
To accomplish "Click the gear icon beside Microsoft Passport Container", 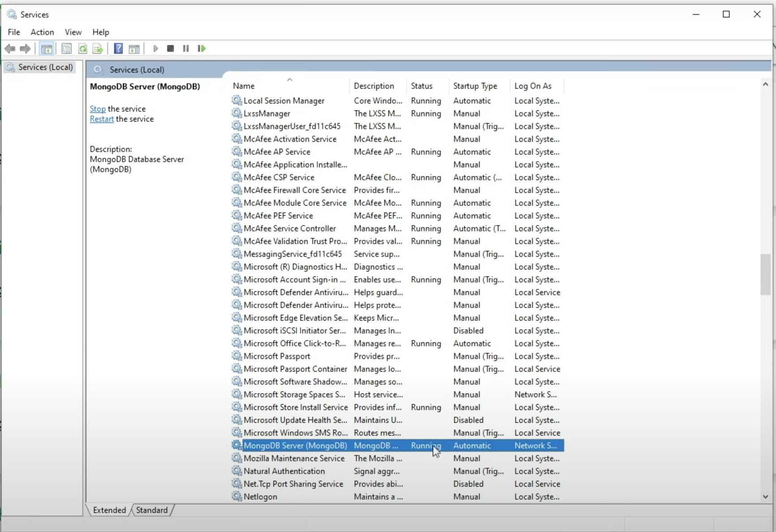I will click(x=237, y=369).
